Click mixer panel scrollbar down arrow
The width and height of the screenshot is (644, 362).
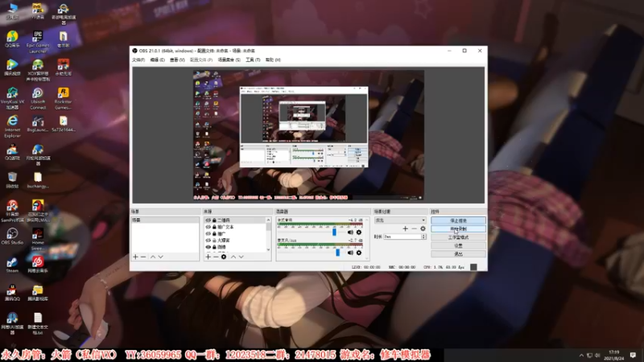367,258
